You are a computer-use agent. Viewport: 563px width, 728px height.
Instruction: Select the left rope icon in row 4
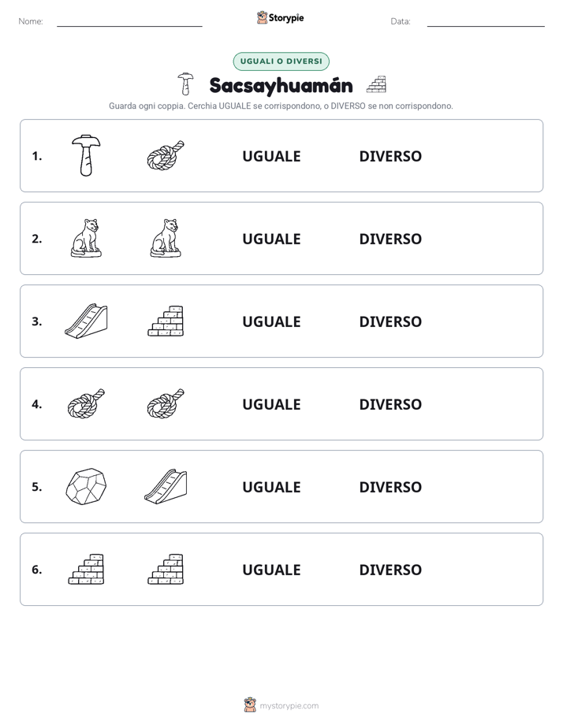pos(86,403)
